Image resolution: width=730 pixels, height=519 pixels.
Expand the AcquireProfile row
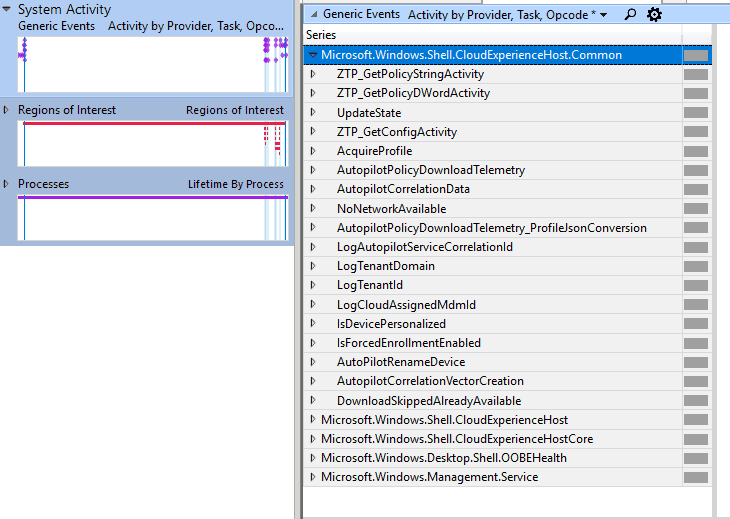click(313, 151)
